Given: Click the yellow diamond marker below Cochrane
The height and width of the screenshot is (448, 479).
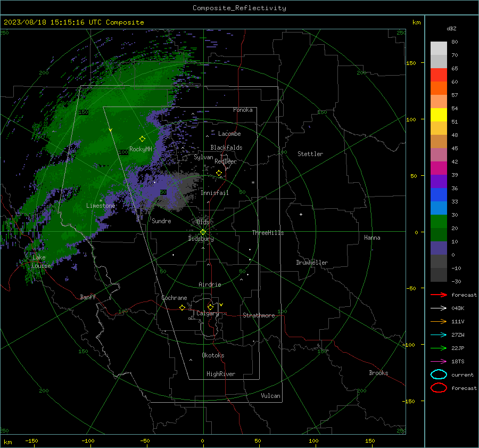Looking at the screenshot, I should click(x=182, y=307).
